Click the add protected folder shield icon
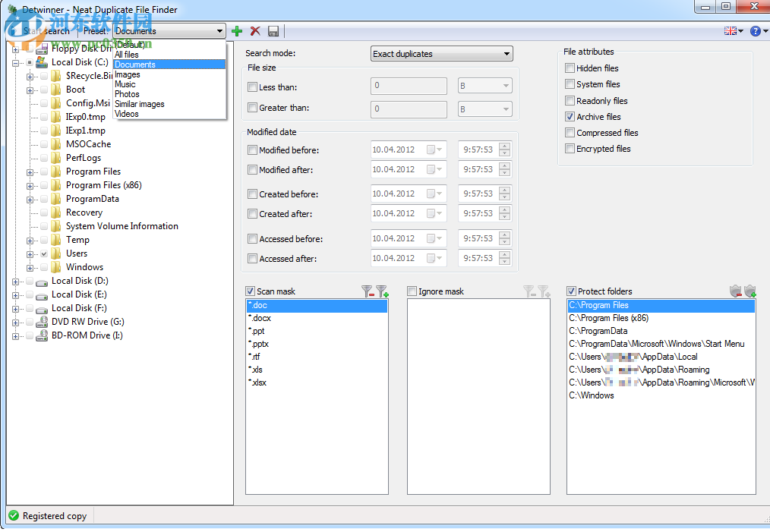770x532 pixels. tap(750, 291)
